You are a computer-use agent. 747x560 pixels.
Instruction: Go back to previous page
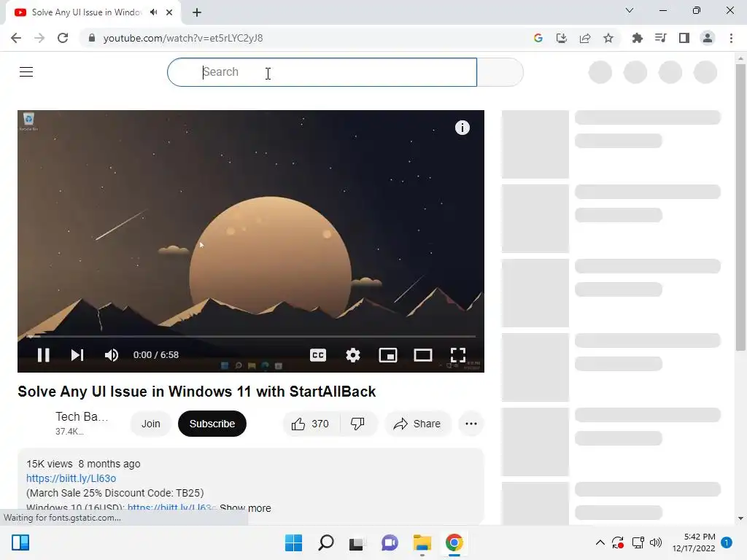tap(16, 38)
